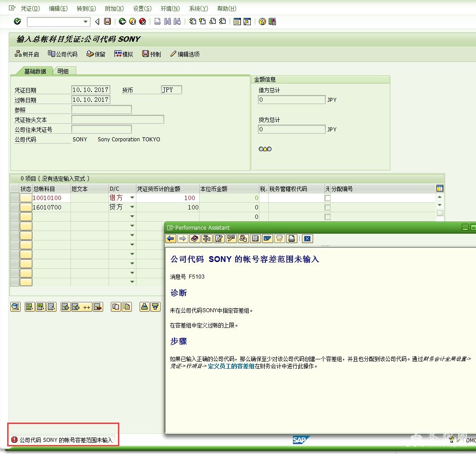The height and width of the screenshot is (454, 476).
Task: Click the table scroll down arrow
Action: click(x=440, y=205)
